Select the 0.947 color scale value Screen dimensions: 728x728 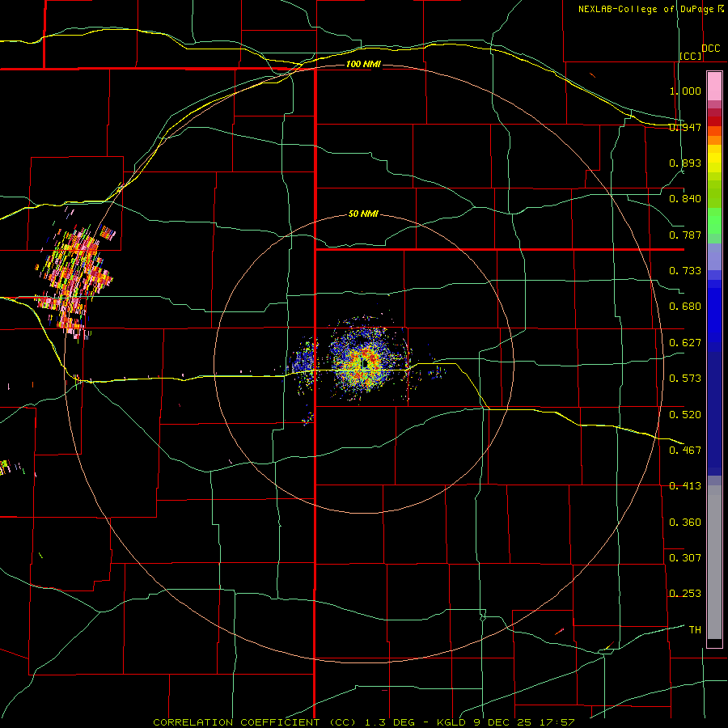point(685,127)
